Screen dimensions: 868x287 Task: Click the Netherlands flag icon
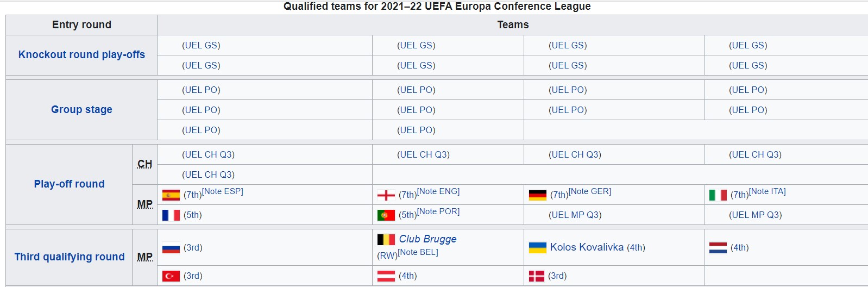(x=718, y=248)
